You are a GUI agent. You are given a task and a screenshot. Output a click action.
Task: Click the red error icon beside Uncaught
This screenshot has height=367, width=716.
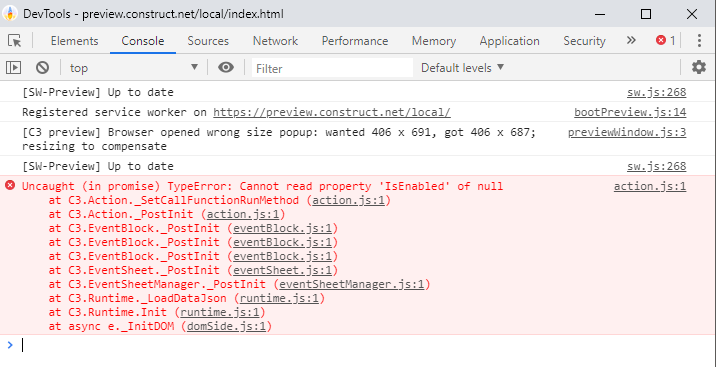[10, 185]
